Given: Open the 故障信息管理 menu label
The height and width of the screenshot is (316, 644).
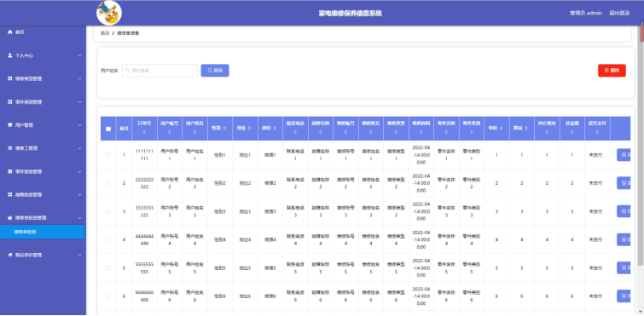Looking at the screenshot, I should coord(28,194).
